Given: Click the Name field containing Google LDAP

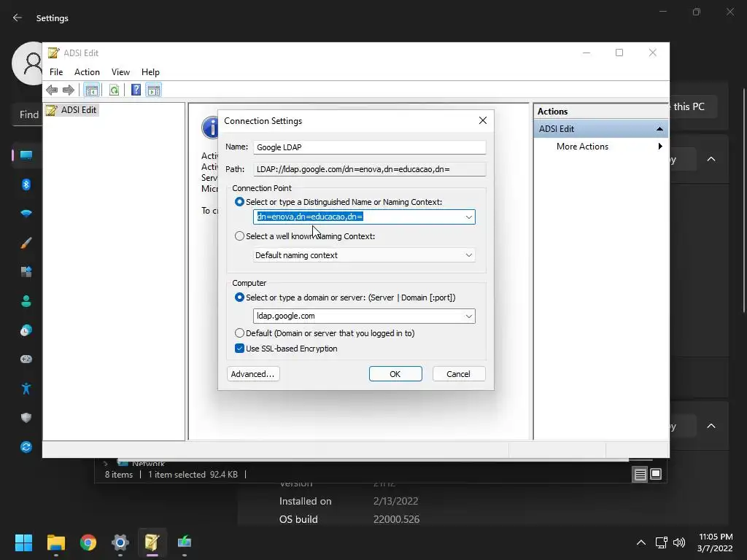Looking at the screenshot, I should [370, 147].
